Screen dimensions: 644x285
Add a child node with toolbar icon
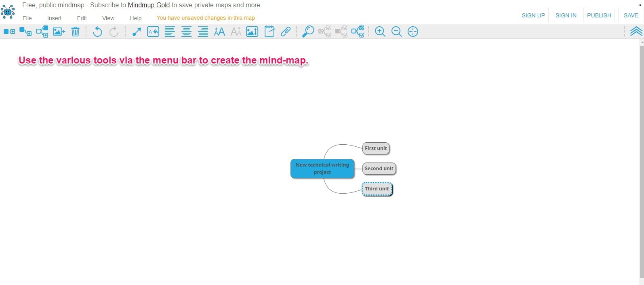(25, 32)
